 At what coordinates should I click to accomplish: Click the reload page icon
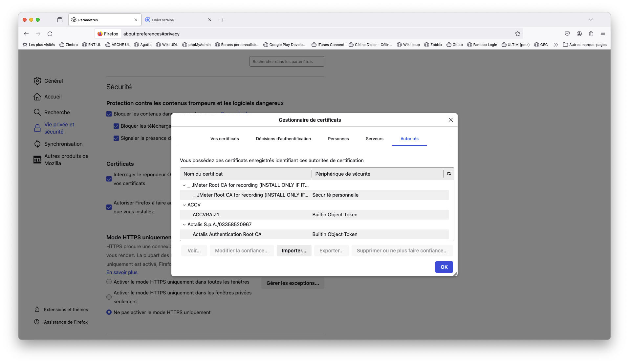(x=50, y=34)
